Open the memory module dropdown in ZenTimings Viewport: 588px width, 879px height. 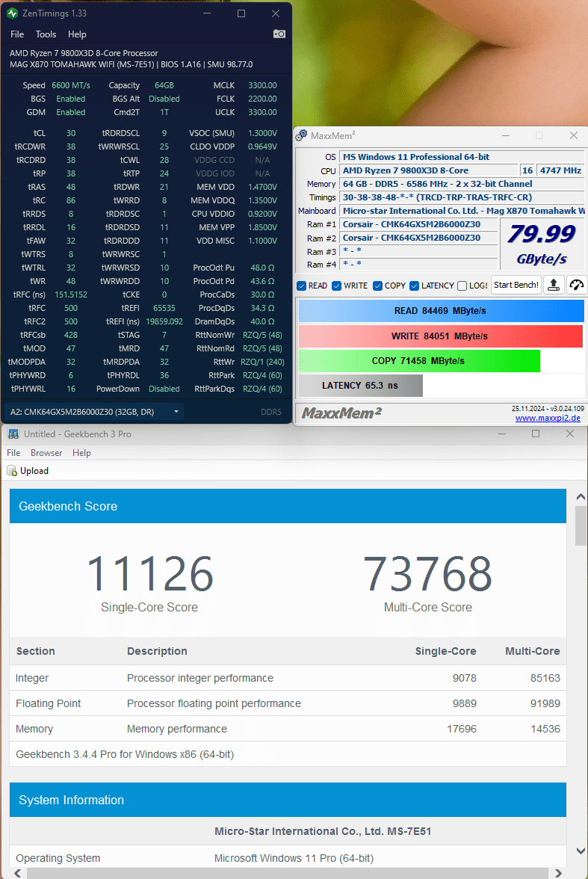[x=94, y=411]
